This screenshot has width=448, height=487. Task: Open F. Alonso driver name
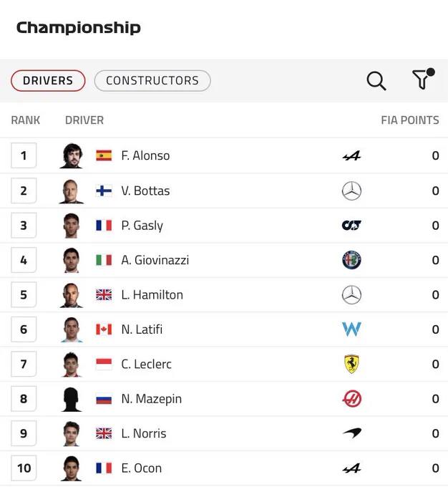point(145,155)
